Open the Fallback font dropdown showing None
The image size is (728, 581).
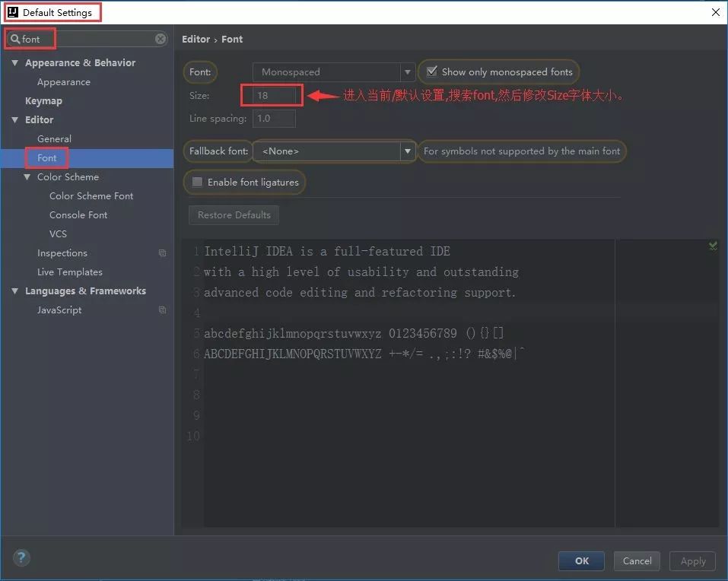click(408, 151)
